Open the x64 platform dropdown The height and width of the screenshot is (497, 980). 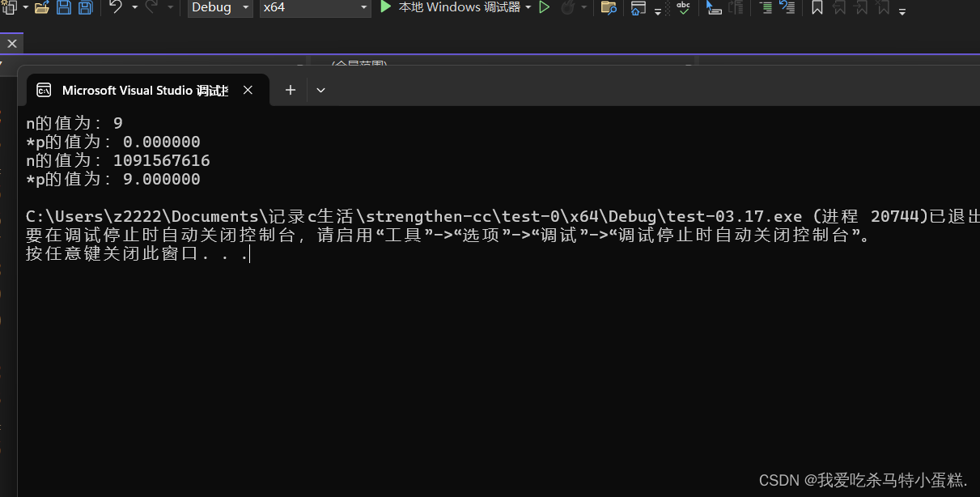tap(316, 7)
